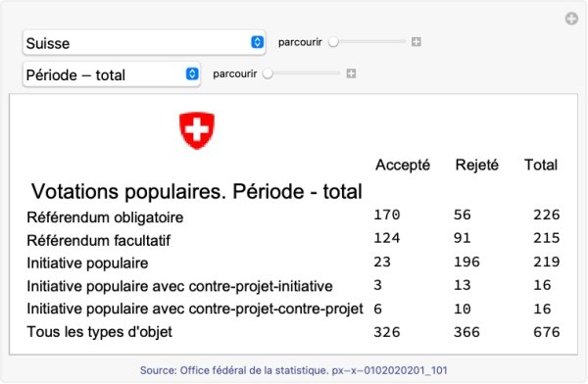
Task: Select the Initiative populaire row label
Action: pos(87,264)
